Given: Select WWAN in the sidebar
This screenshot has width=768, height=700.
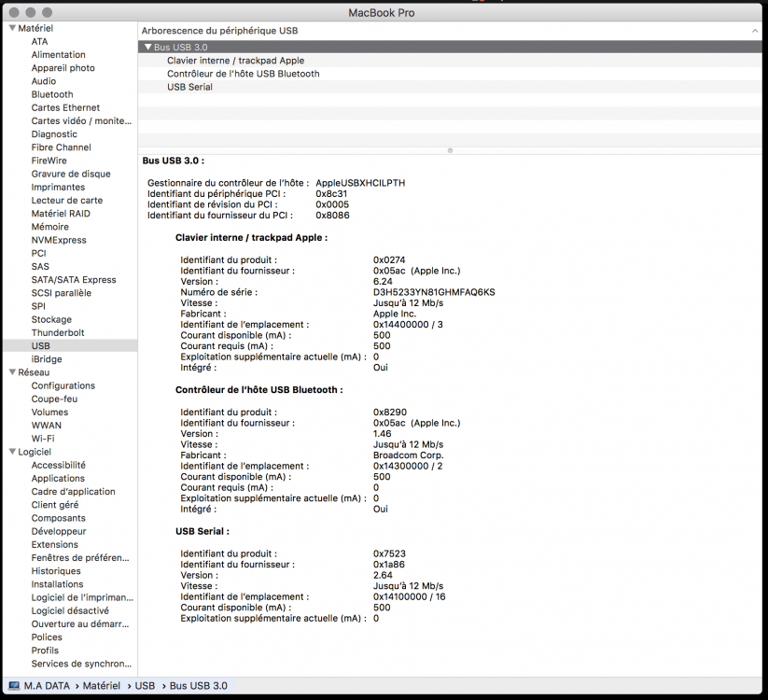Looking at the screenshot, I should [47, 426].
